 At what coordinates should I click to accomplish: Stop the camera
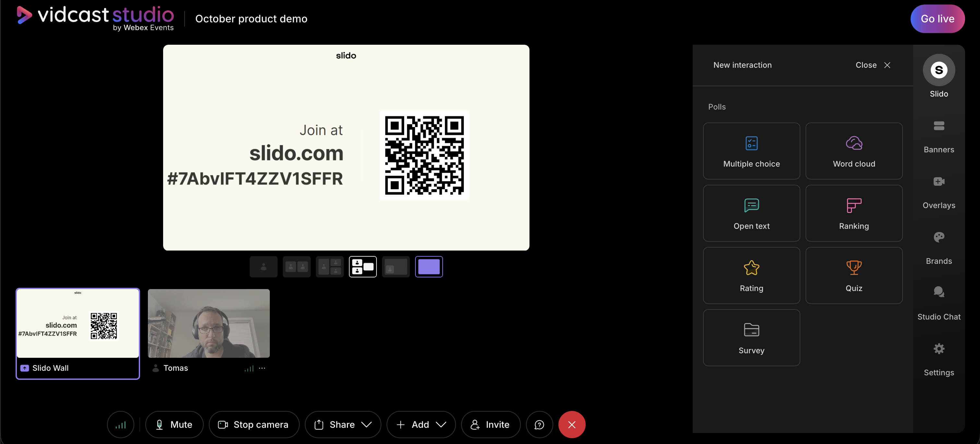pyautogui.click(x=254, y=425)
